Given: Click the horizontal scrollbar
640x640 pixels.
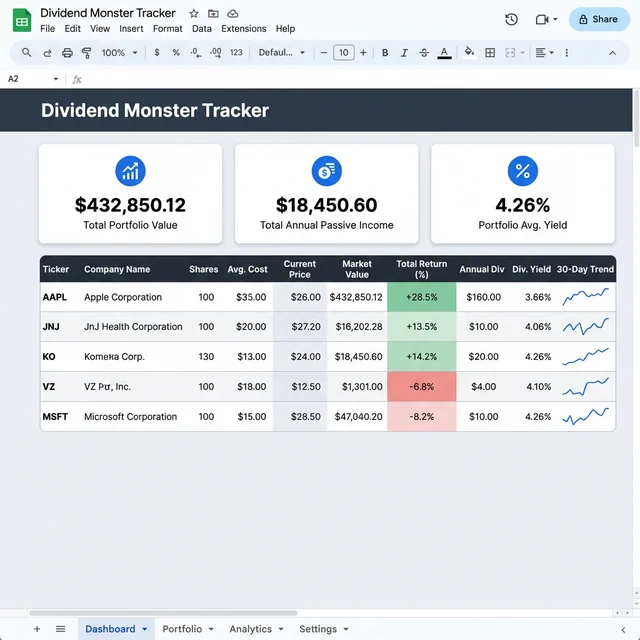Looking at the screenshot, I should (163, 613).
